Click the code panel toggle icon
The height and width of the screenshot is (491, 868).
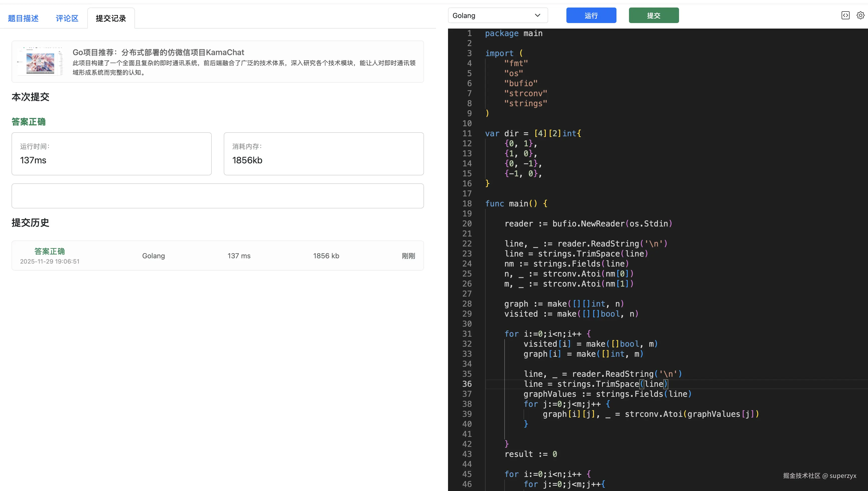[x=845, y=16]
